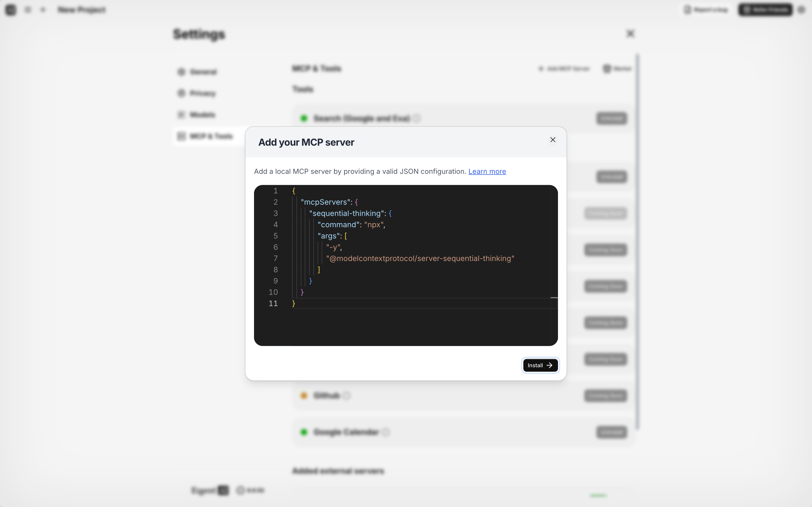Open the marketplace icon beside Add MCP Server
This screenshot has height=507, width=812.
coord(606,68)
